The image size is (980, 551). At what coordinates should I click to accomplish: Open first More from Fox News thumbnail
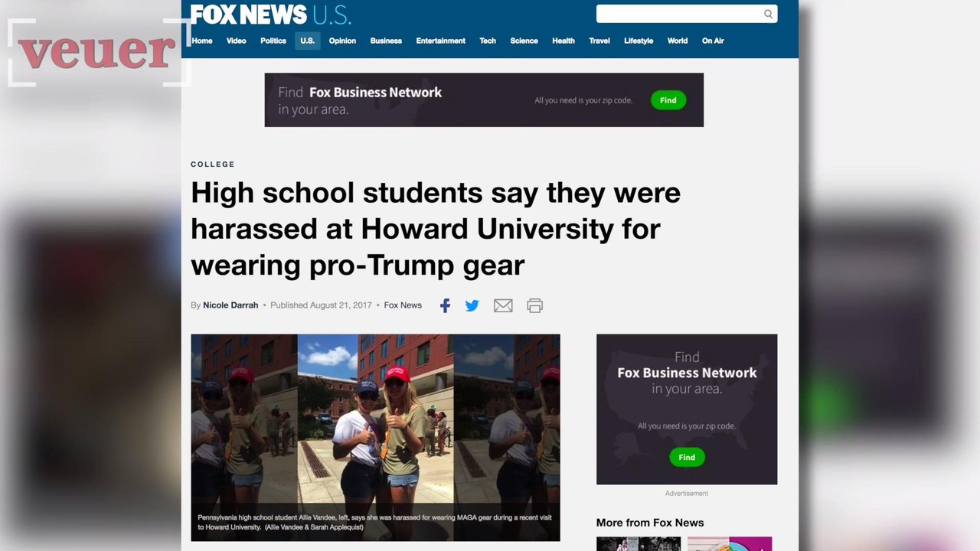(639, 544)
